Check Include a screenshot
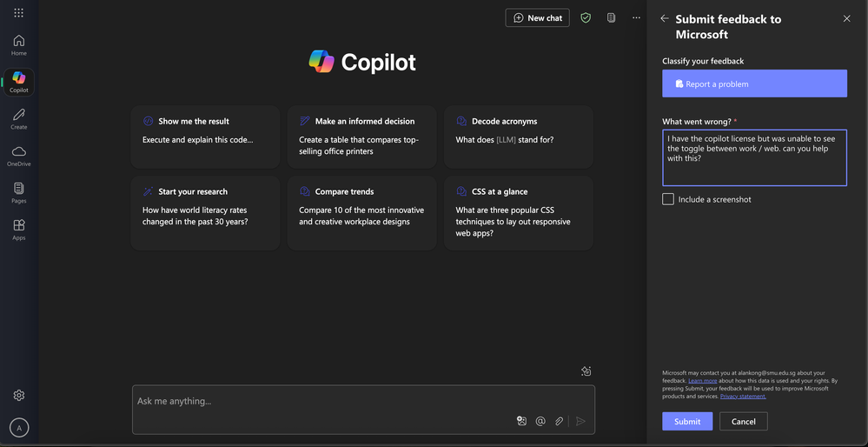 pyautogui.click(x=668, y=199)
